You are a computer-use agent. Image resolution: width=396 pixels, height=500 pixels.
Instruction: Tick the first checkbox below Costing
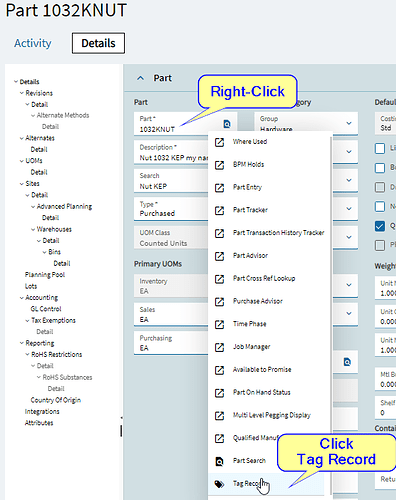click(x=380, y=148)
